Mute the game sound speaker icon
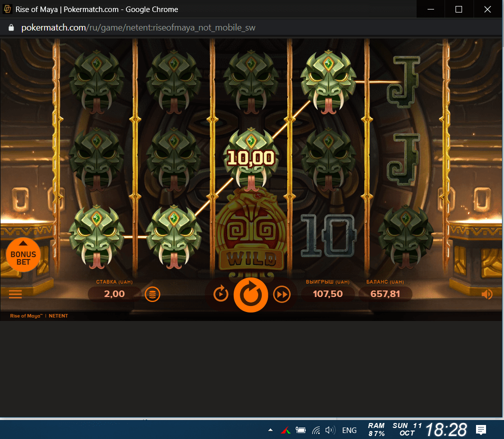The width and height of the screenshot is (504, 439). coord(487,294)
